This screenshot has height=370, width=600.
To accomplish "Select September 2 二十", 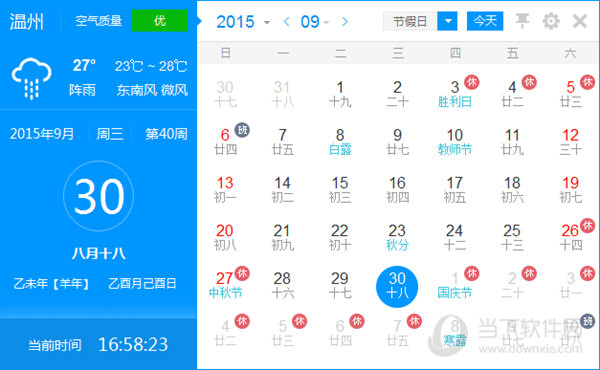I will point(398,94).
